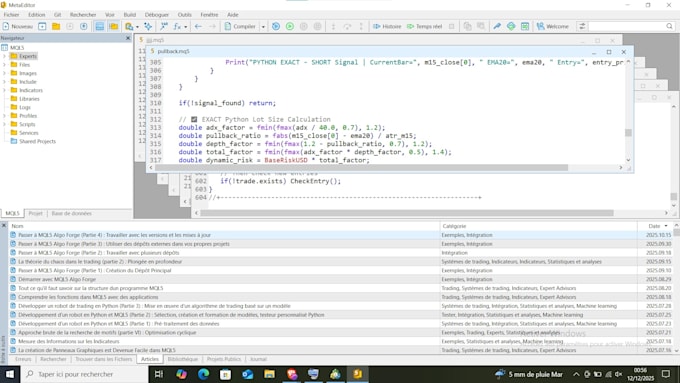Image resolution: width=680 pixels, height=383 pixels.
Task: Switch to the Journal tab
Action: (258, 359)
